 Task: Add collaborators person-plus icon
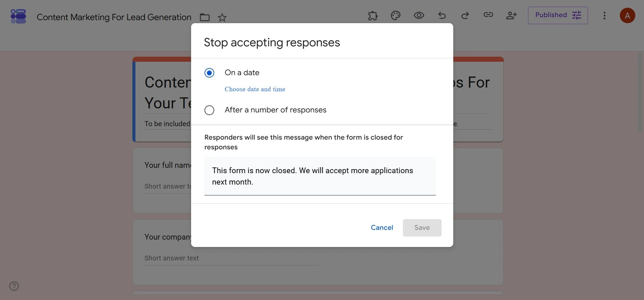click(511, 15)
